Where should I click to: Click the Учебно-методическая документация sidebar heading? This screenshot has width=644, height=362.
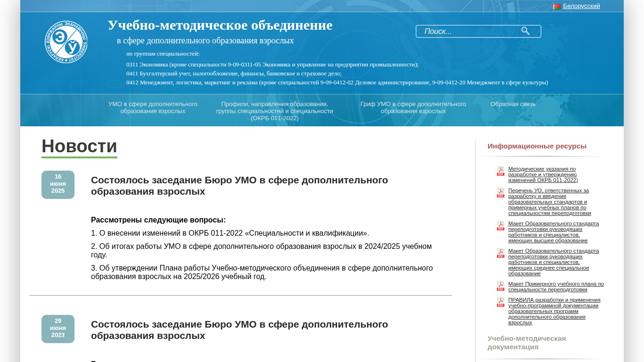[x=527, y=343]
